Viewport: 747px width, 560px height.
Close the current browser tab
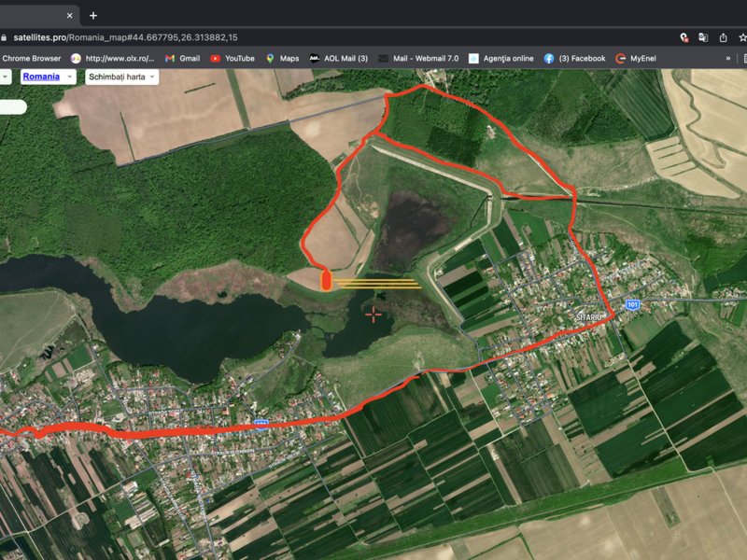point(71,15)
